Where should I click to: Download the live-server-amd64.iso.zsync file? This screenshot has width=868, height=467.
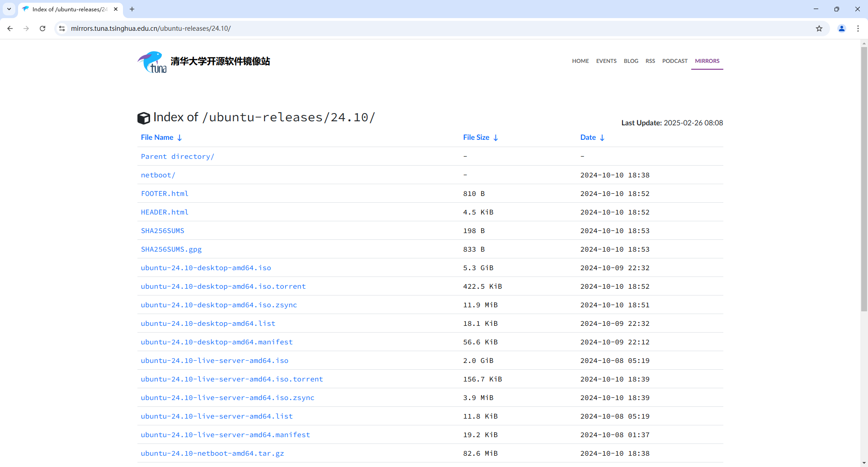click(227, 398)
